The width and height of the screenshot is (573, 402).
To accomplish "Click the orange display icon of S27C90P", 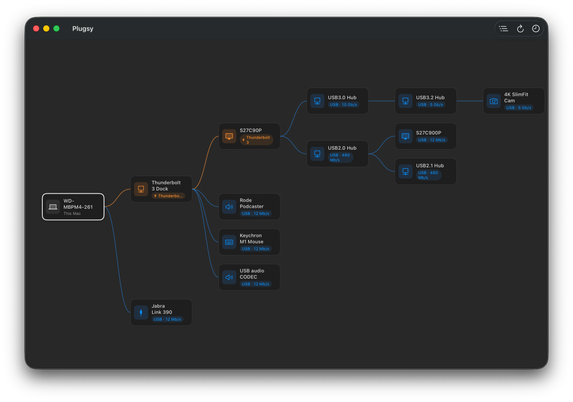I will coord(229,136).
